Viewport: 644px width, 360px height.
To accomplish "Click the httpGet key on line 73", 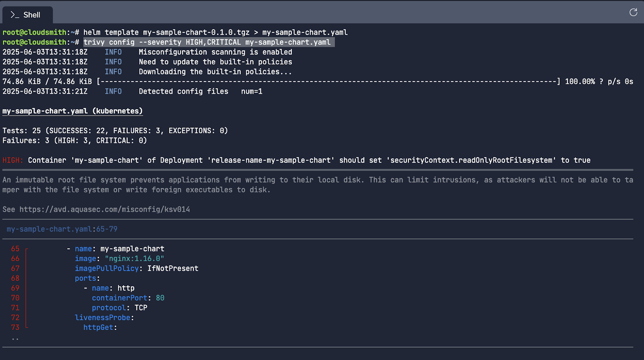I will click(x=98, y=327).
